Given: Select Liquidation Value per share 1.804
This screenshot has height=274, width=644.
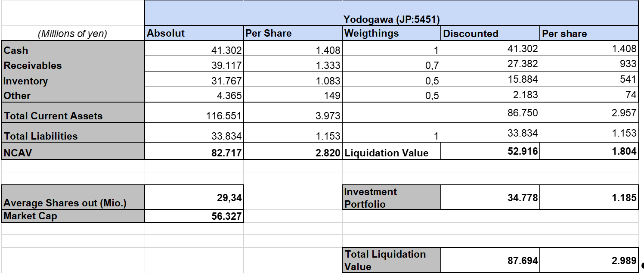Looking at the screenshot, I should 589,152.
